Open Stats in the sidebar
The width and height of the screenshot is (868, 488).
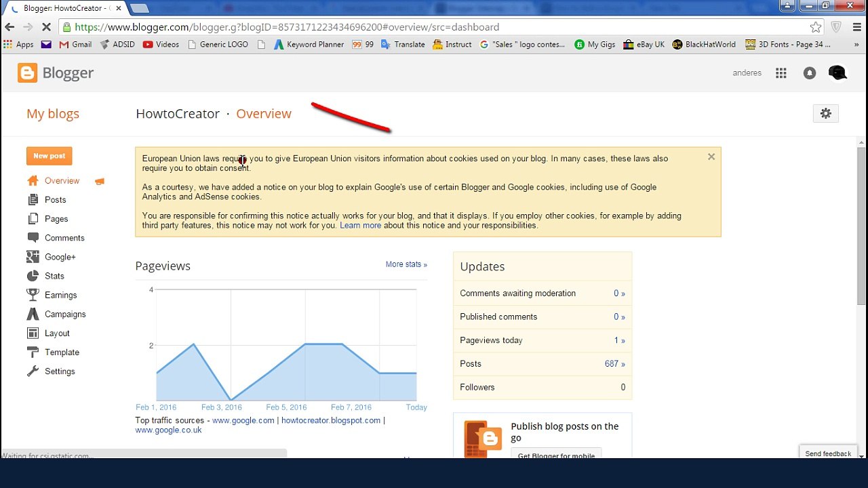(54, 276)
